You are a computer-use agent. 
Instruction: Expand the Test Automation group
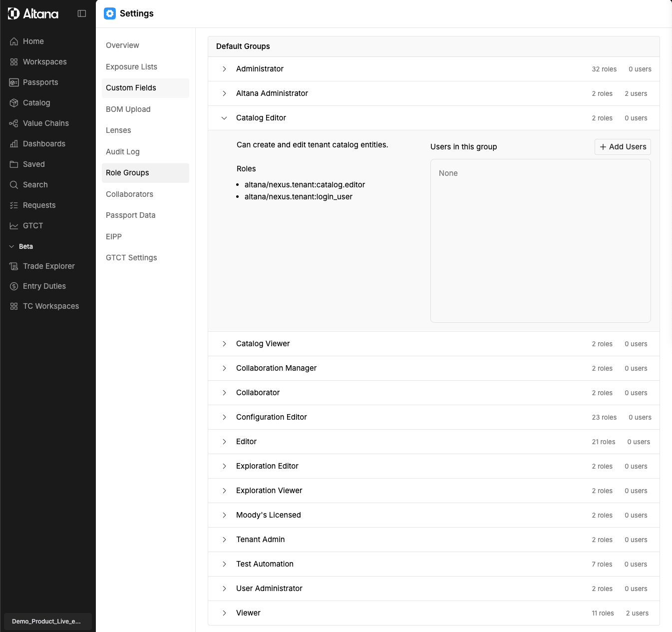224,564
